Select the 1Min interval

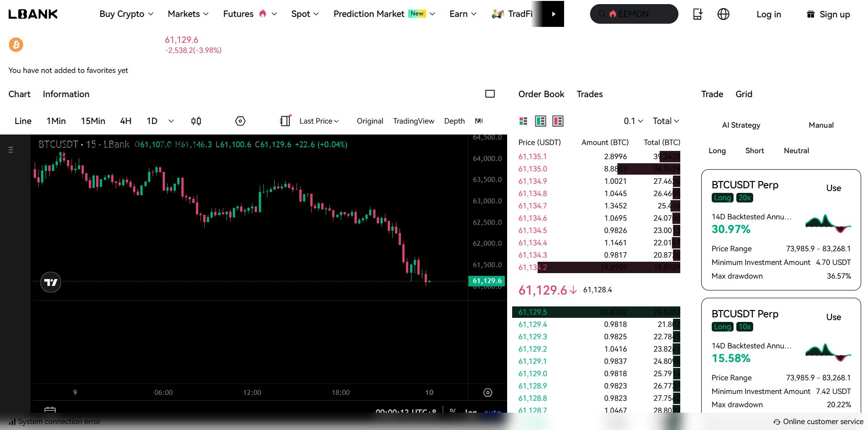(x=56, y=121)
